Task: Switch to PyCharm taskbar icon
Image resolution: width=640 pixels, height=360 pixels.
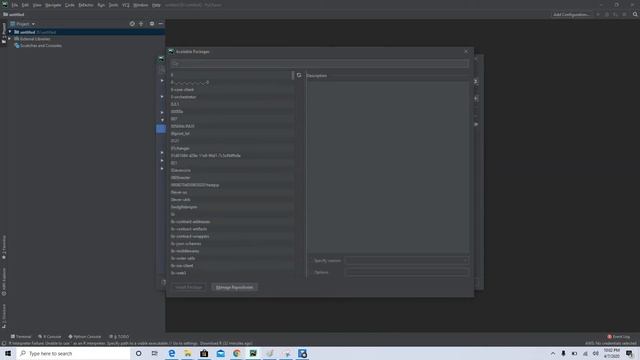Action: (x=253, y=353)
